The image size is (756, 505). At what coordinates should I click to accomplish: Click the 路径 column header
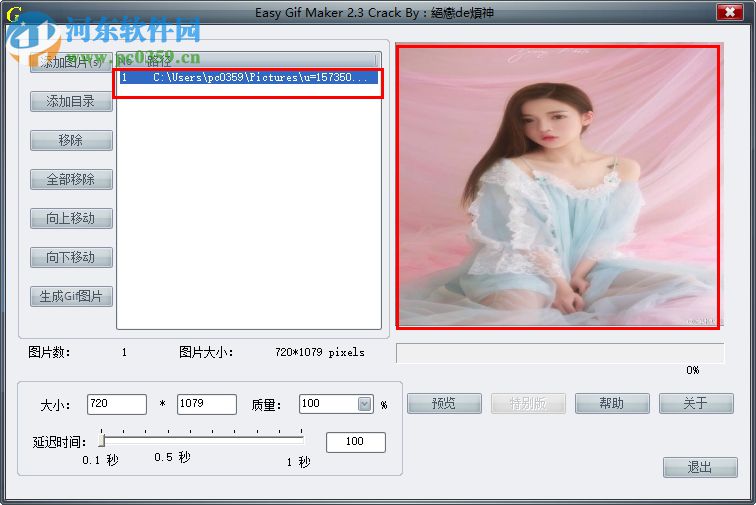pos(260,60)
